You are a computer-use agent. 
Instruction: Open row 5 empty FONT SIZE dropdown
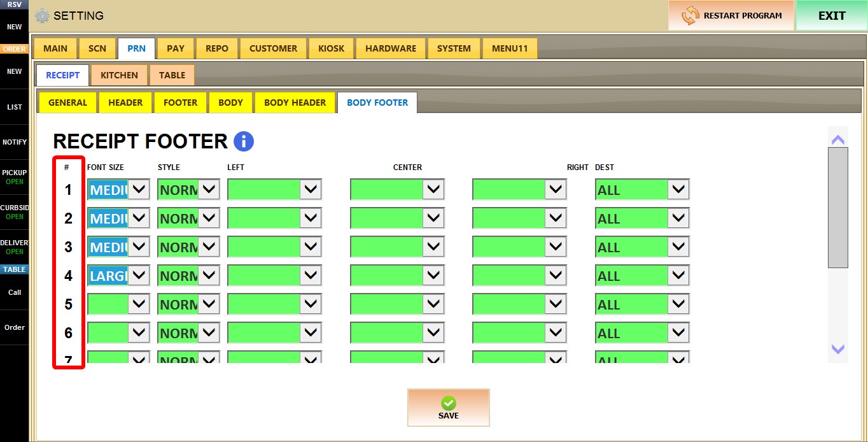click(x=139, y=304)
